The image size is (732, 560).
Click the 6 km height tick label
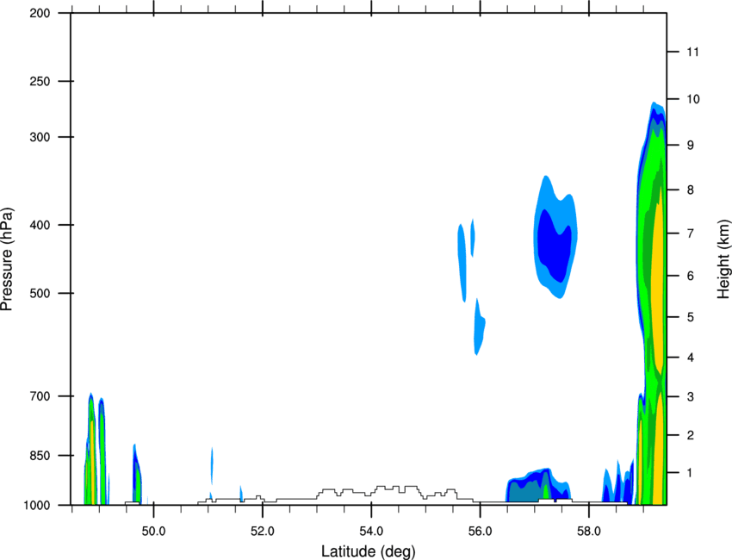(691, 276)
